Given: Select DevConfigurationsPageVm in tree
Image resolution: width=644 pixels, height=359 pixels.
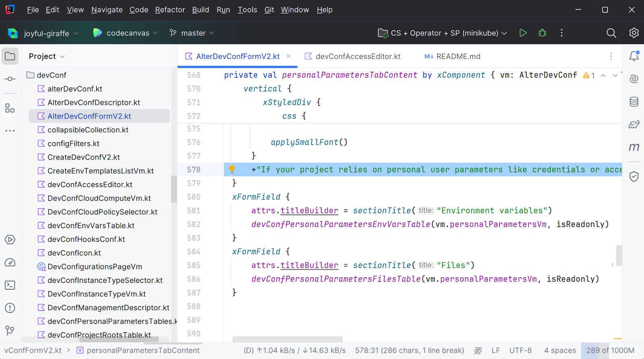Looking at the screenshot, I should [89, 267].
